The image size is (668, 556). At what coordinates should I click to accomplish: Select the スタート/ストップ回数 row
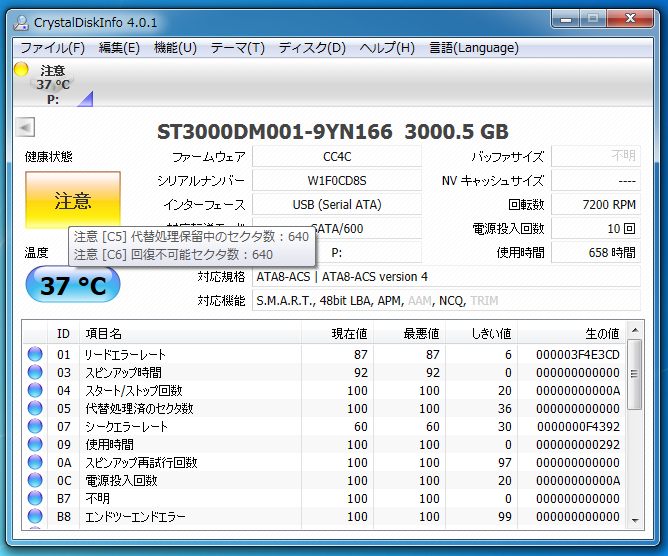324,390
